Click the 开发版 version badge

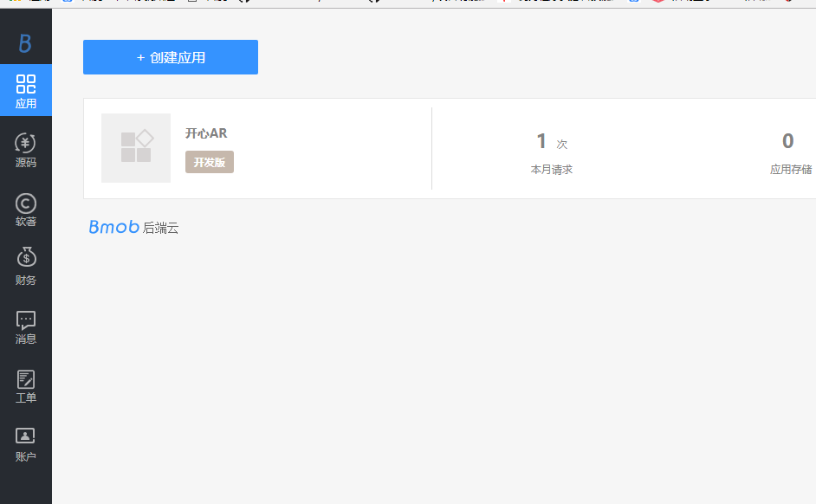(x=209, y=162)
